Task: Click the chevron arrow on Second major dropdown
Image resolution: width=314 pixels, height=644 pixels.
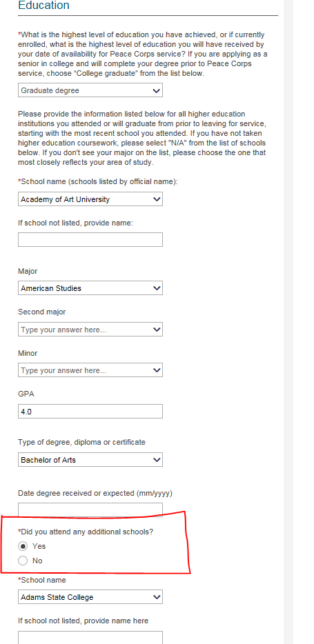Action: tap(156, 330)
